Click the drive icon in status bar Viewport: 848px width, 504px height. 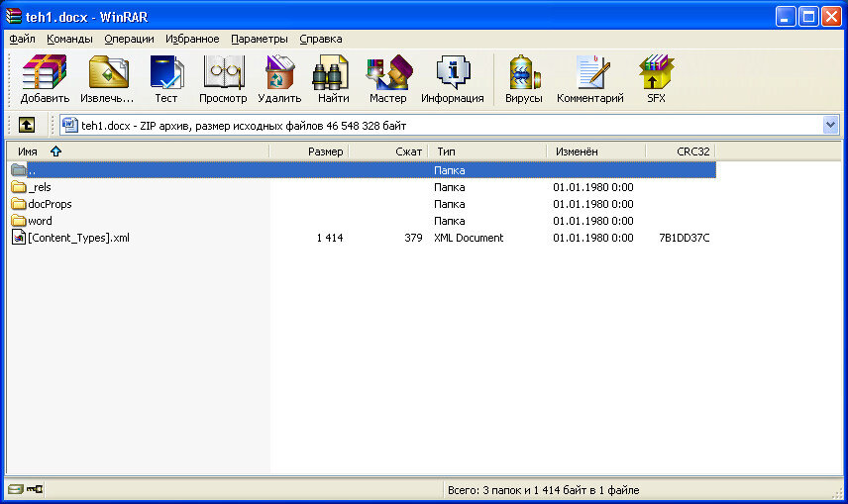pos(16,489)
